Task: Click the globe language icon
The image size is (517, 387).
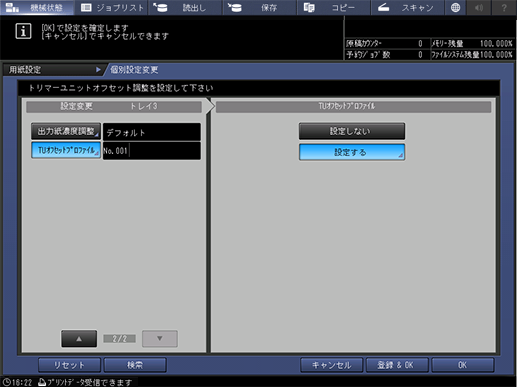Action: (455, 7)
